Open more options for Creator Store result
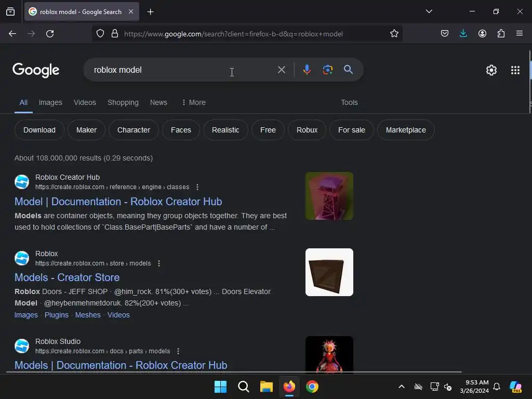Image resolution: width=532 pixels, height=399 pixels. pyautogui.click(x=159, y=263)
